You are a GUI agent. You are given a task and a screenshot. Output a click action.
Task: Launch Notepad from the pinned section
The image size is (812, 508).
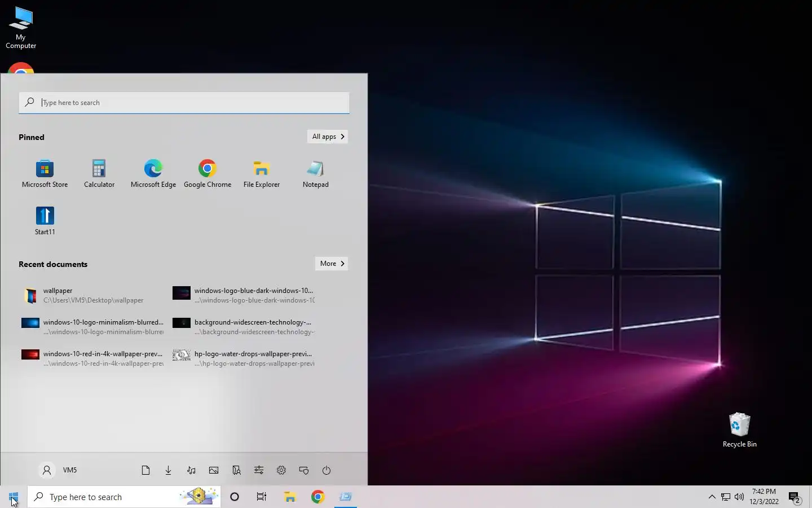click(x=316, y=174)
